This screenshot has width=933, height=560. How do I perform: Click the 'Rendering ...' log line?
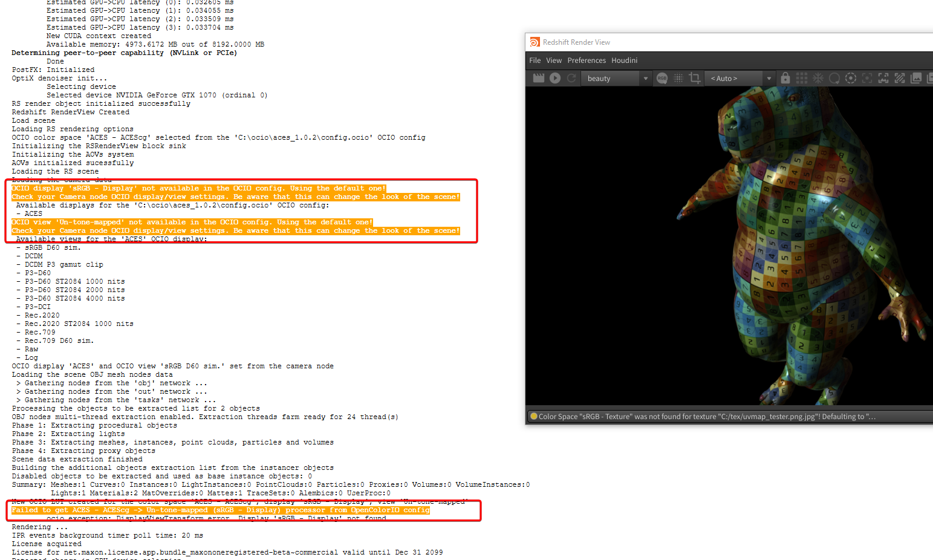[x=40, y=527]
